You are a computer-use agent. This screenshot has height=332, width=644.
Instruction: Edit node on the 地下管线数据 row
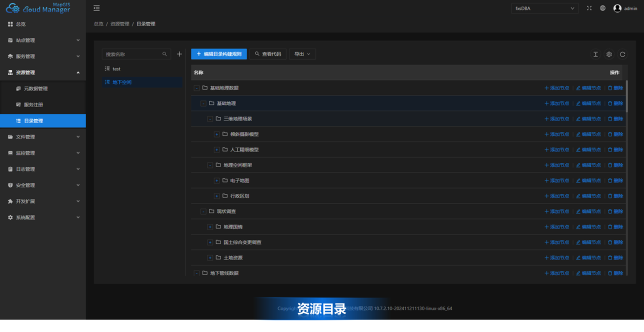588,273
